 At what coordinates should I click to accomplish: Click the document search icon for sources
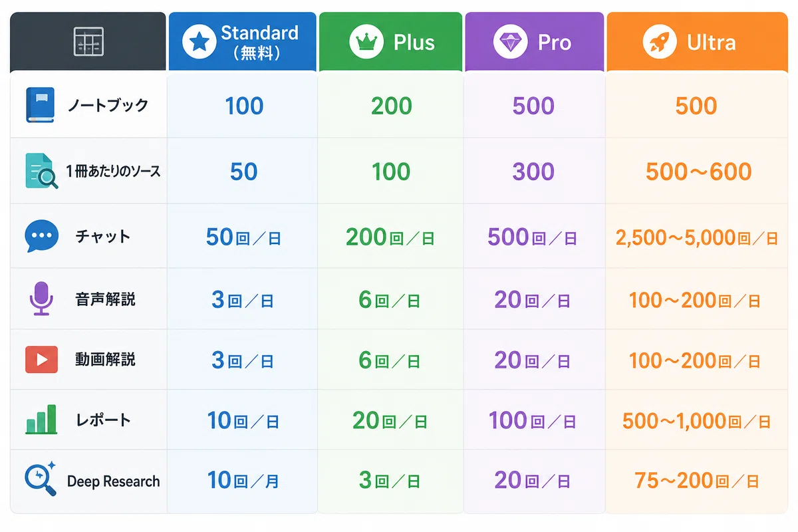tap(42, 171)
